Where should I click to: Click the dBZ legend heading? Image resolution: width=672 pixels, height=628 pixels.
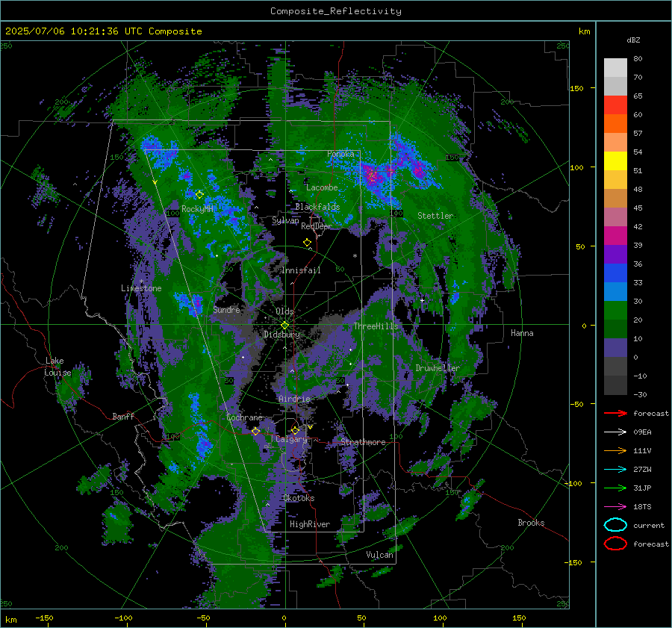point(633,40)
